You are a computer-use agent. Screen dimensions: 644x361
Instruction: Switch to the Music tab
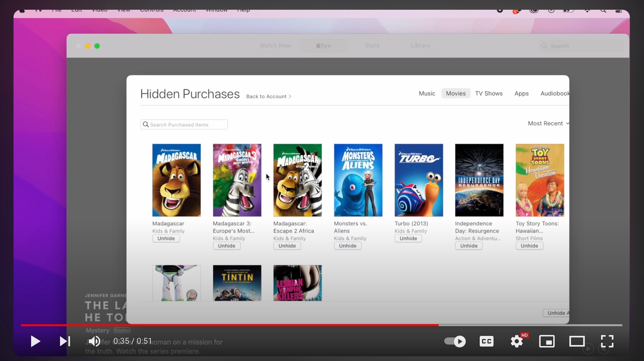(x=427, y=94)
